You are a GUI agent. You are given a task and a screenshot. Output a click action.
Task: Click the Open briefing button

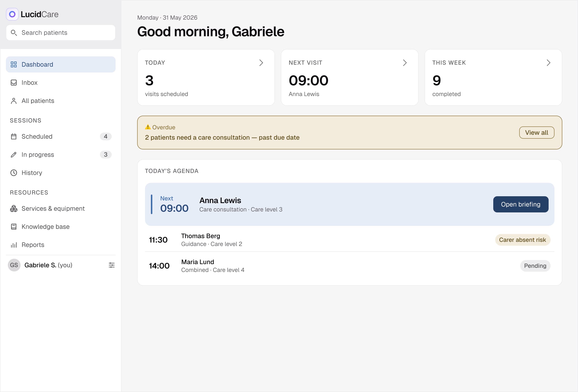coord(521,205)
